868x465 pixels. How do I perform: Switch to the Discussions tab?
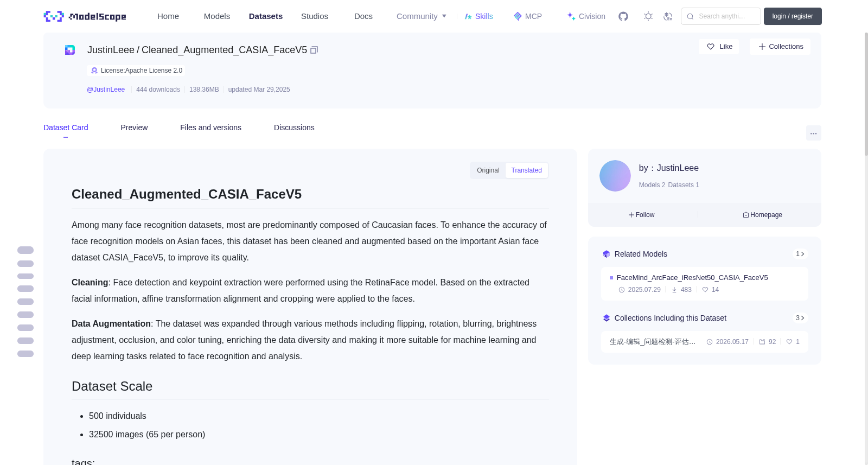pos(294,128)
